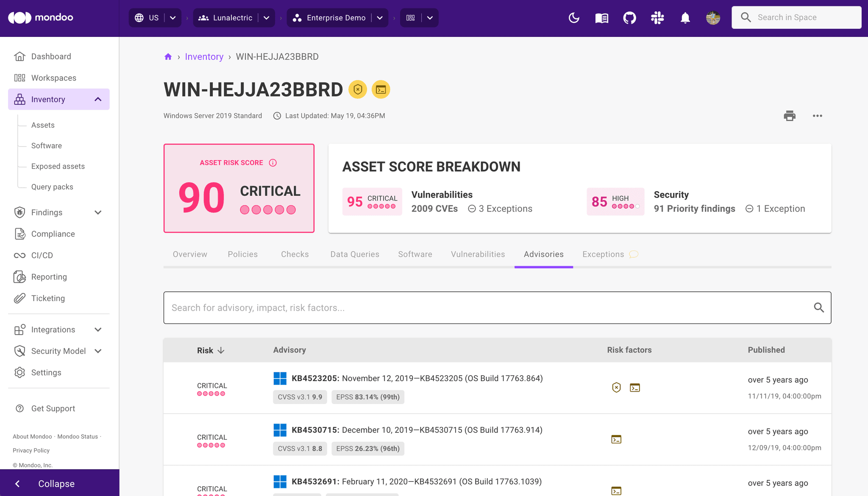868x496 pixels.
Task: Open the Enterprise Demo space dropdown
Action: click(380, 18)
